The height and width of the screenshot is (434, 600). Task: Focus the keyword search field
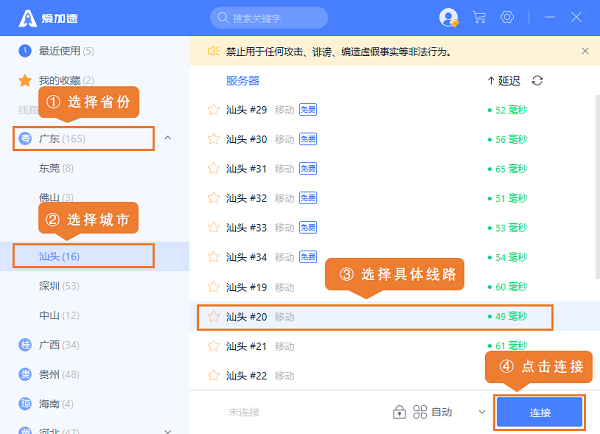coord(269,18)
